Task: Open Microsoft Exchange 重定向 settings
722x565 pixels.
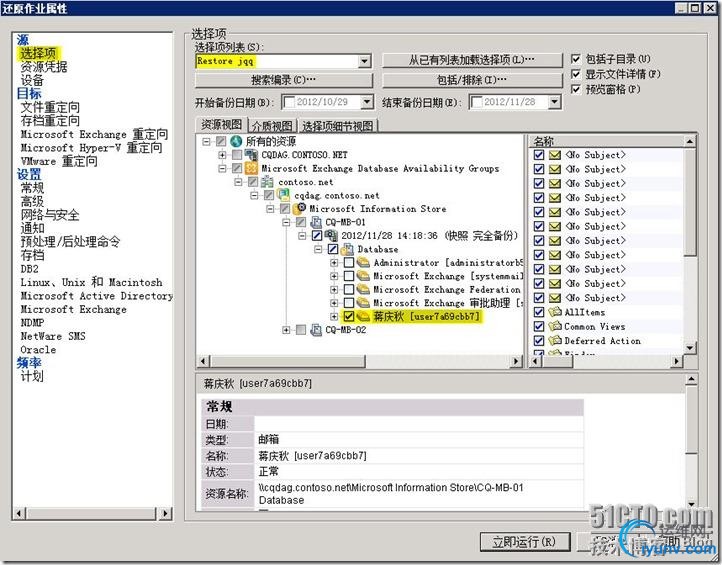Action: click(x=94, y=134)
